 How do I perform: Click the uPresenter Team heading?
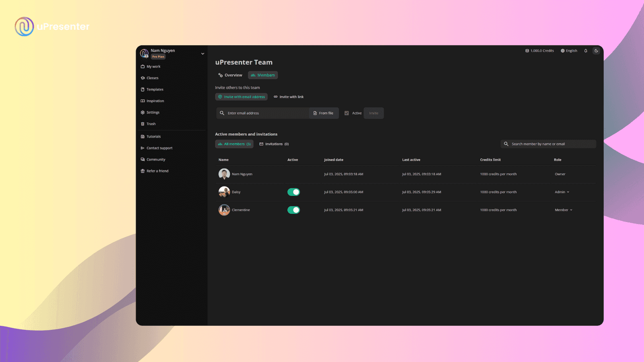tap(244, 62)
